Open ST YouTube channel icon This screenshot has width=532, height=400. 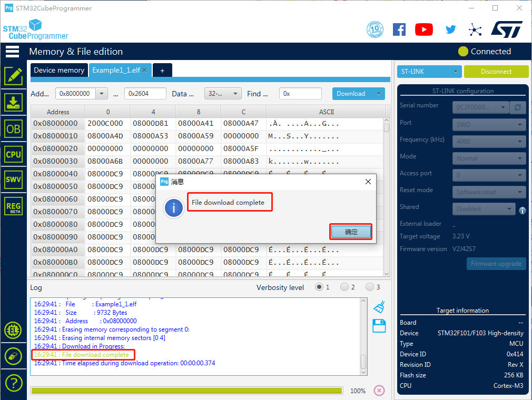(x=424, y=29)
